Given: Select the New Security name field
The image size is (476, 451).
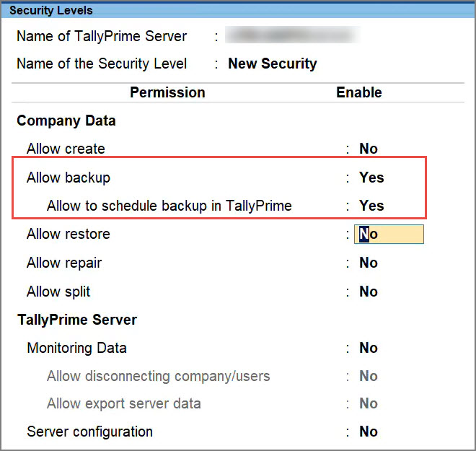Looking at the screenshot, I should 273,64.
